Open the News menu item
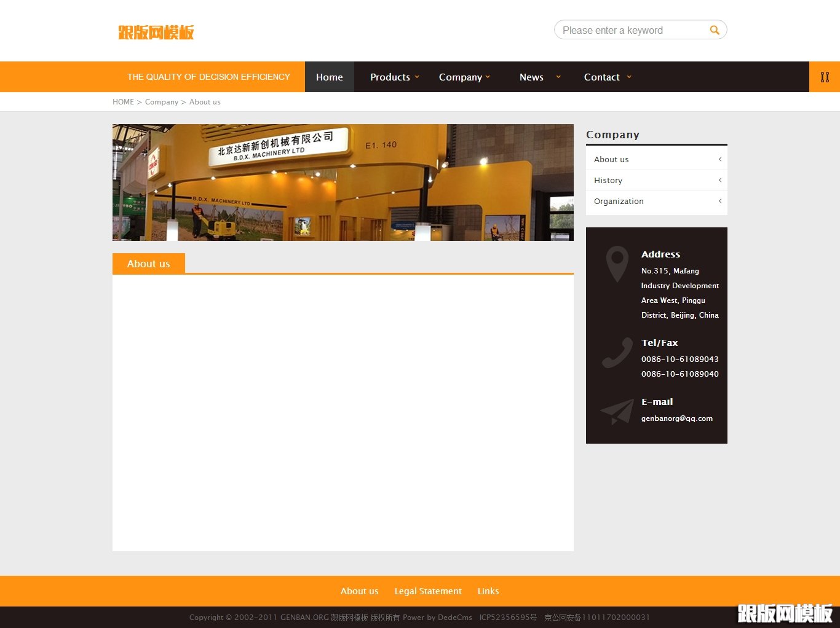Image resolution: width=840 pixels, height=628 pixels. point(531,77)
